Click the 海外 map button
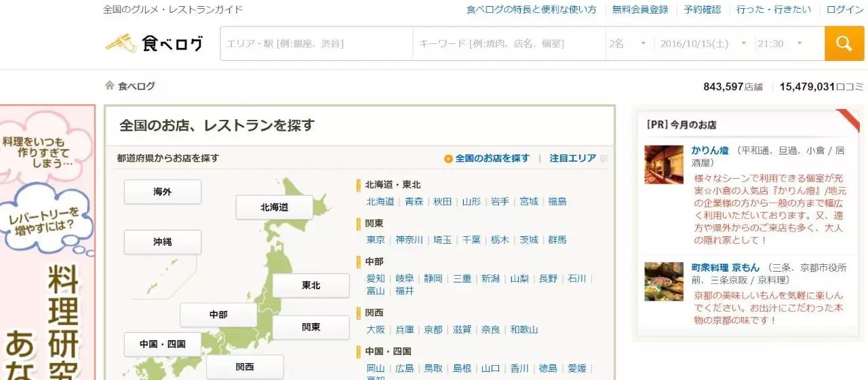 click(x=163, y=192)
